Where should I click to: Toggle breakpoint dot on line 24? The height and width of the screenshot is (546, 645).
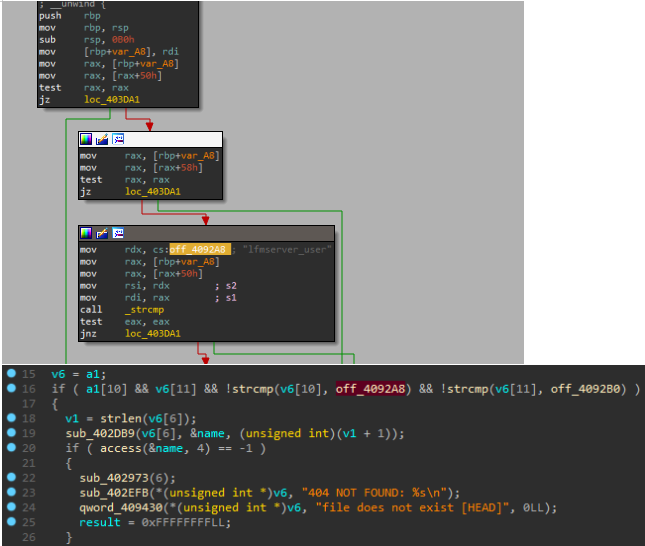pos(11,507)
